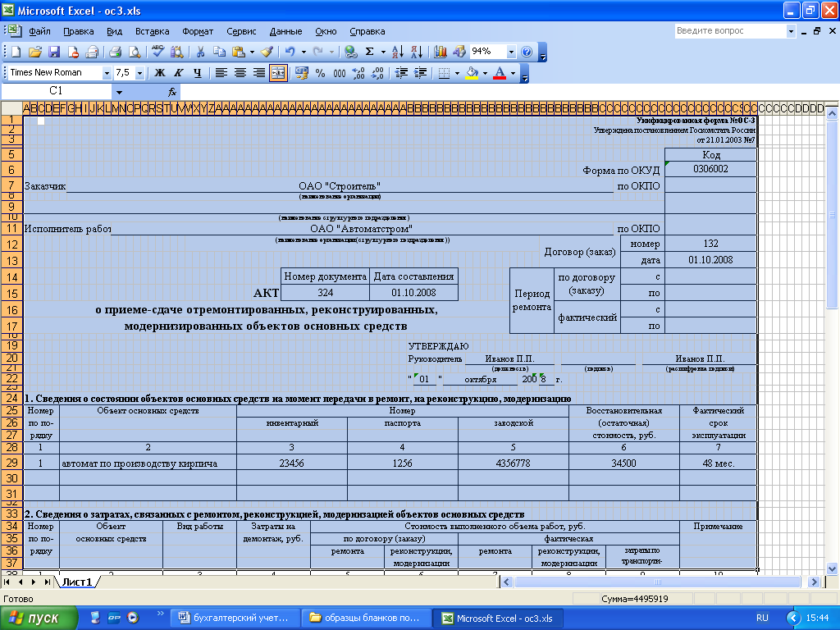Viewport: 840px width, 630px height.
Task: Open the Формат menu
Action: coord(198,31)
